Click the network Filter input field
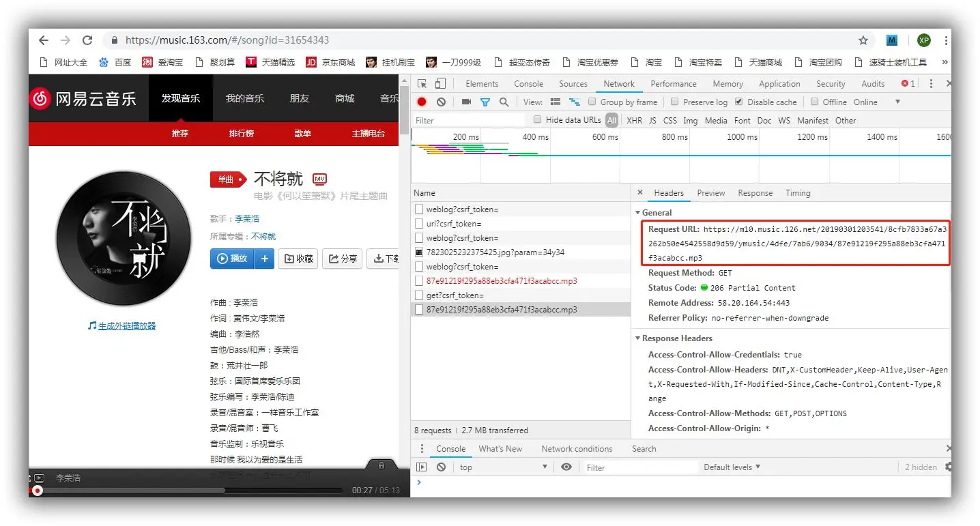The width and height of the screenshot is (980, 526). pos(471,120)
